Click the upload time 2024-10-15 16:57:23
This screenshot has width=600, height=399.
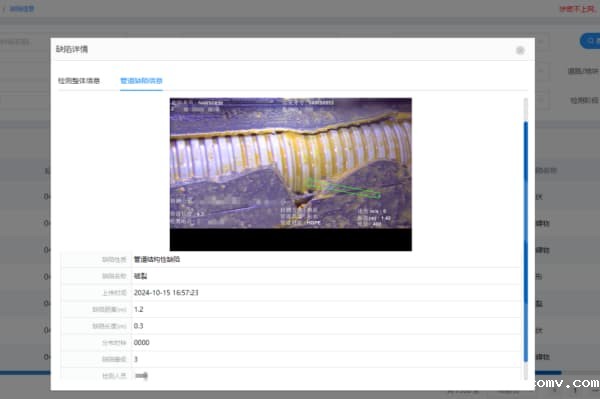tap(166, 293)
